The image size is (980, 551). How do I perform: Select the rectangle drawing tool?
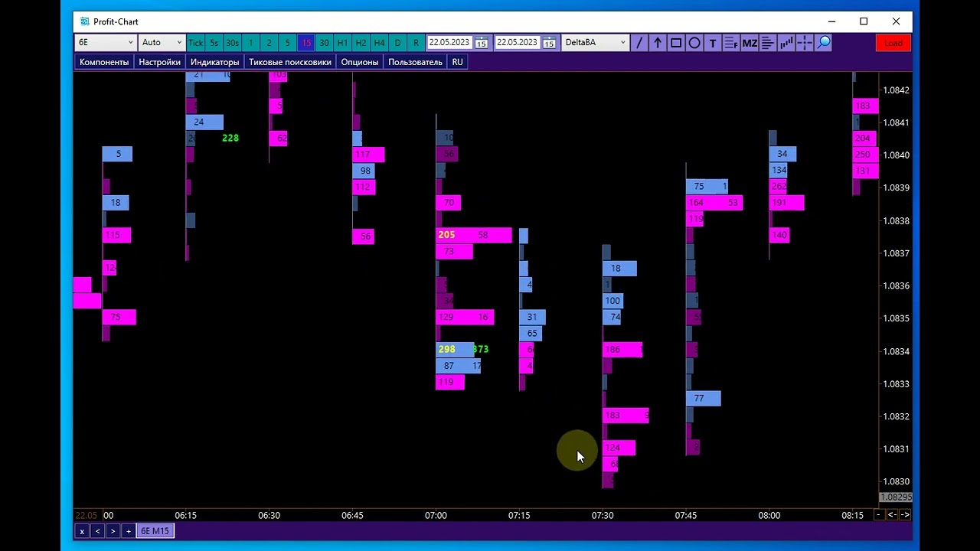click(675, 43)
